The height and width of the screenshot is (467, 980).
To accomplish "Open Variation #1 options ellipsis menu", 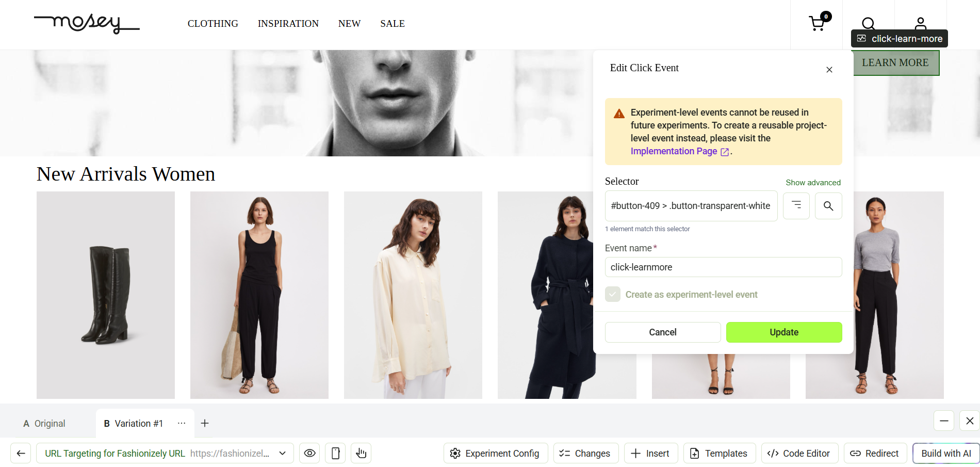I will 181,423.
